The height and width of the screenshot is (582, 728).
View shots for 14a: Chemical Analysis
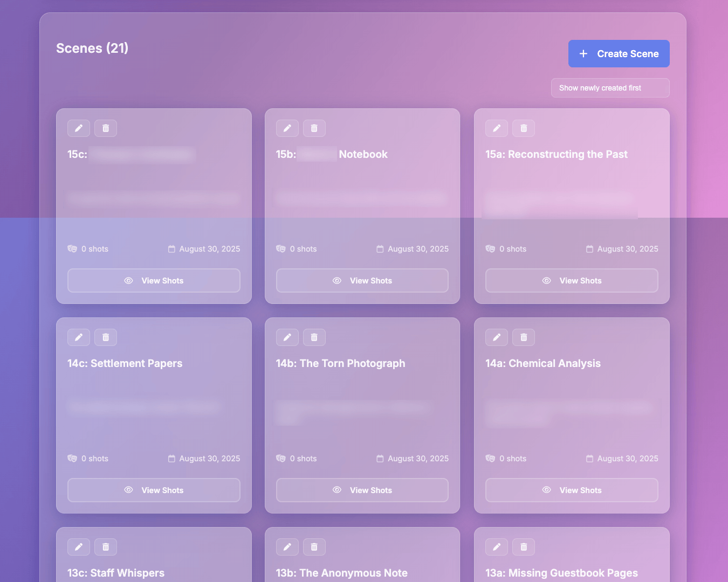click(572, 490)
